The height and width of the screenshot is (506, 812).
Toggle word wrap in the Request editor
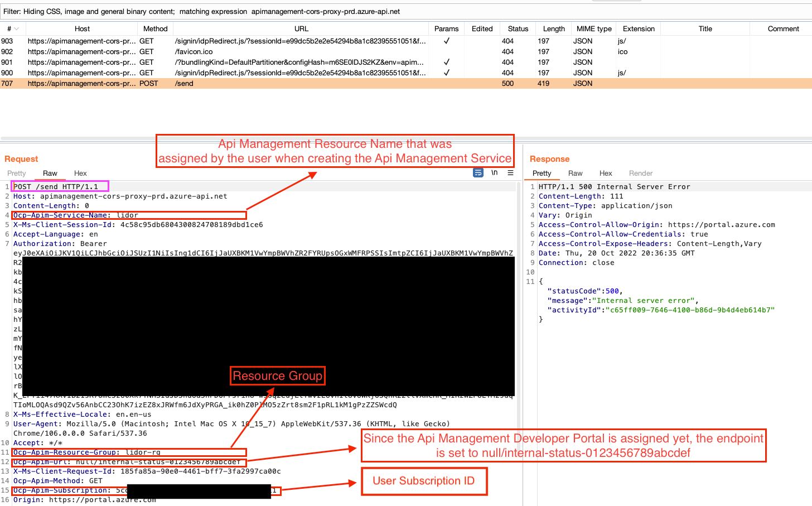pyautogui.click(x=478, y=172)
